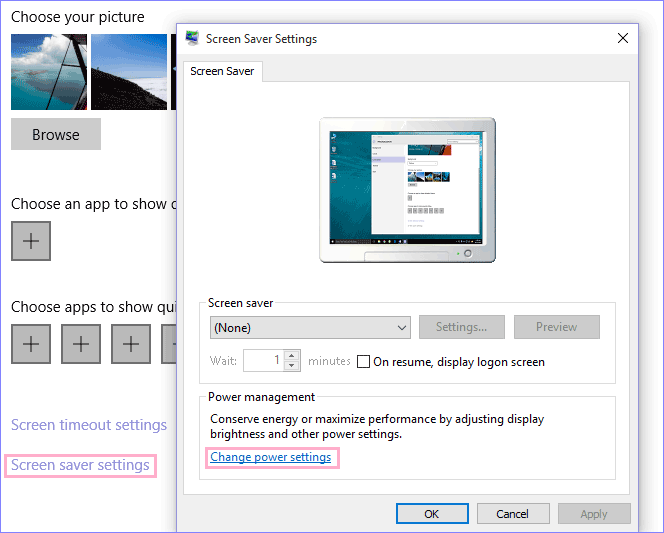Open Change power settings link

pyautogui.click(x=270, y=457)
